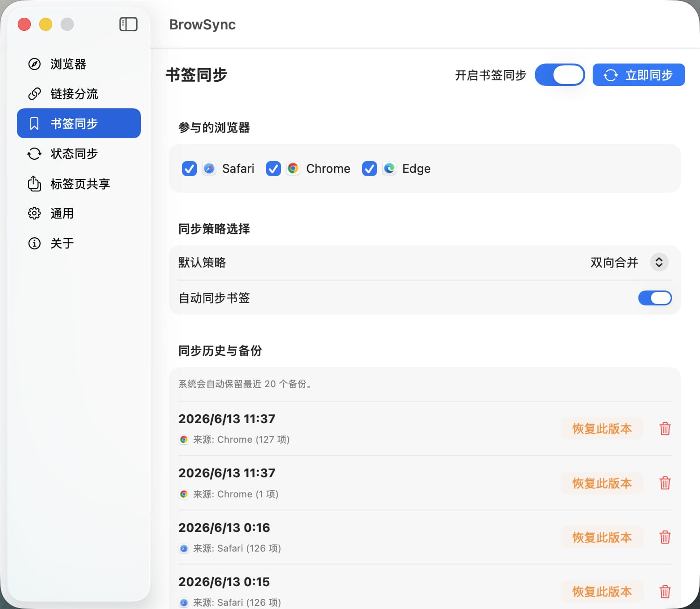Click the 同步策略选择 heading

tap(214, 229)
